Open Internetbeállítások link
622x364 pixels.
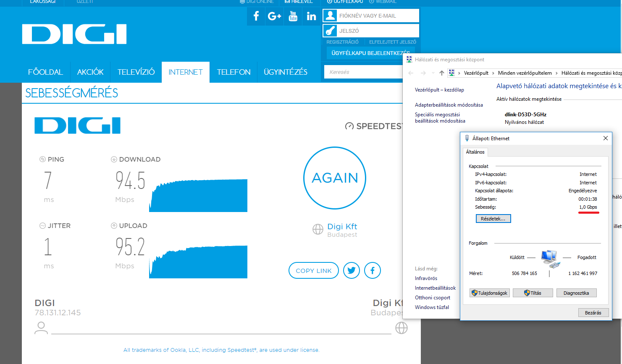click(x=435, y=288)
